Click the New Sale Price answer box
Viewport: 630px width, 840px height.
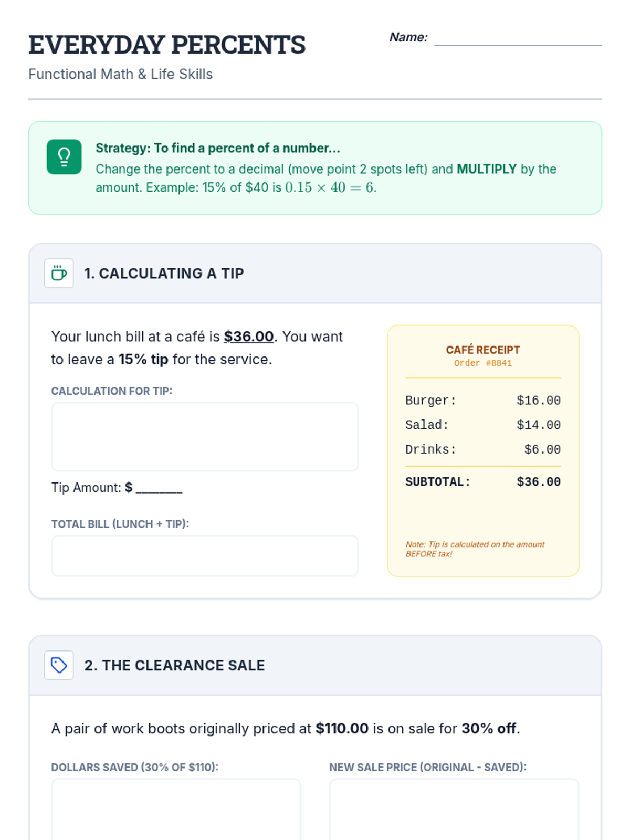[454, 808]
